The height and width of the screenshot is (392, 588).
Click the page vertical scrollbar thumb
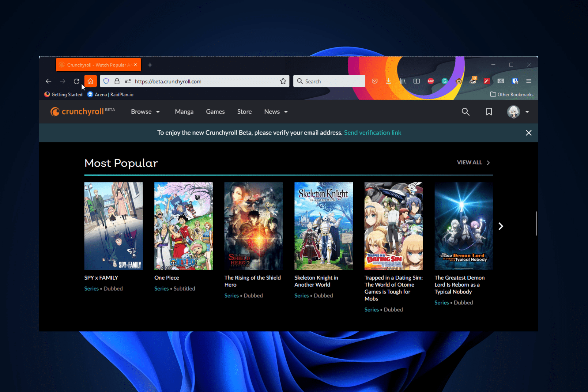536,223
